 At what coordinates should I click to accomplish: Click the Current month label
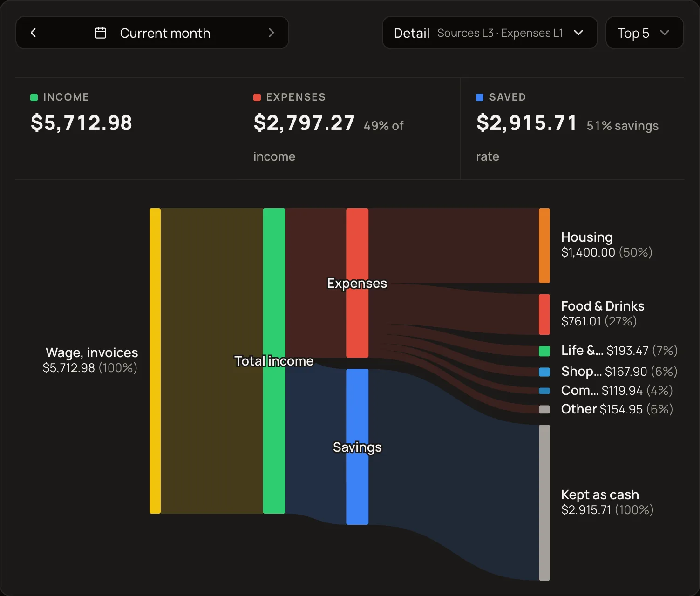tap(165, 33)
